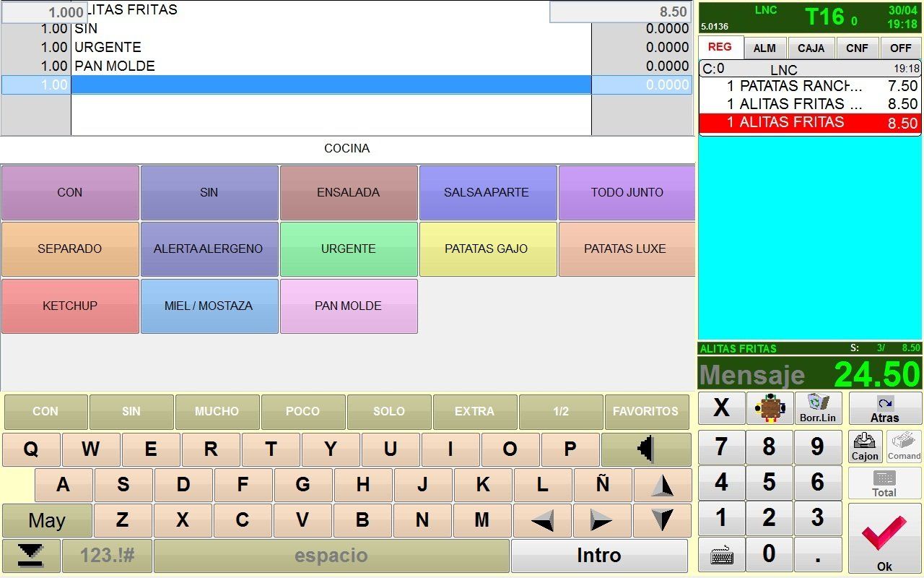This screenshot has width=924, height=578.
Task: Click the table layout icon next to X
Action: click(x=769, y=409)
